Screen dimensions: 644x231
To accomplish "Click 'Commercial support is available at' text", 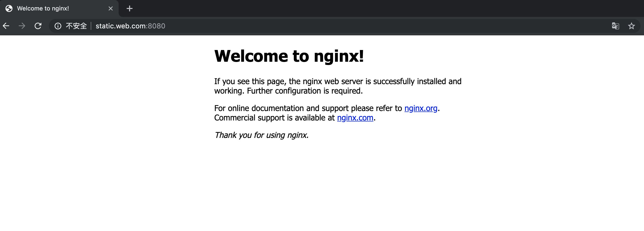I will point(274,118).
